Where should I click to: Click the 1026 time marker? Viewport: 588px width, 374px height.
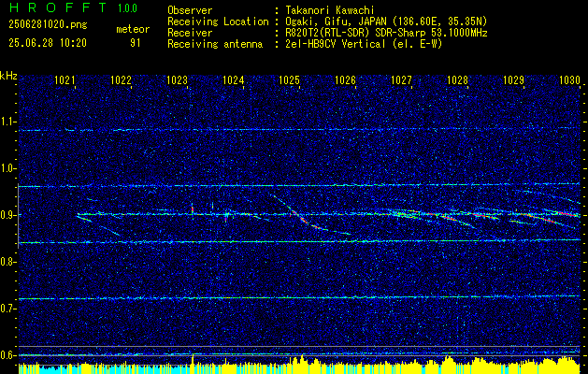coord(345,79)
